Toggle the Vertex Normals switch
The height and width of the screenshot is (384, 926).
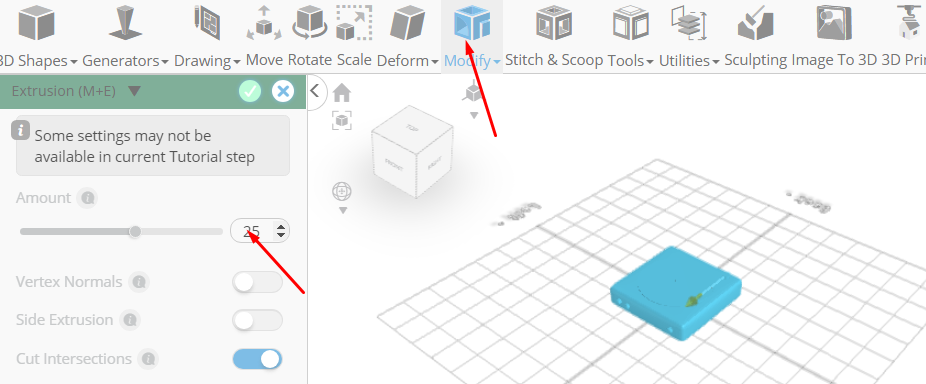pyautogui.click(x=257, y=282)
